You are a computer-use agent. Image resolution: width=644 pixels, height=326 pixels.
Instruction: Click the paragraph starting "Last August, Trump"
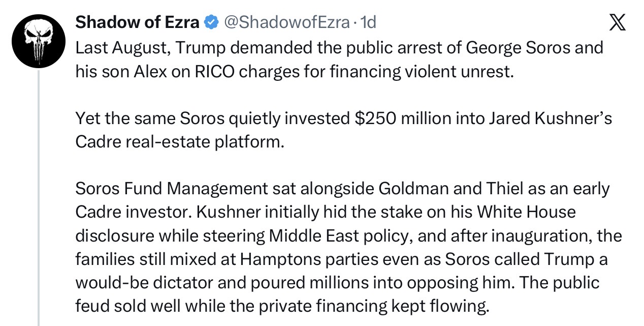339,60
